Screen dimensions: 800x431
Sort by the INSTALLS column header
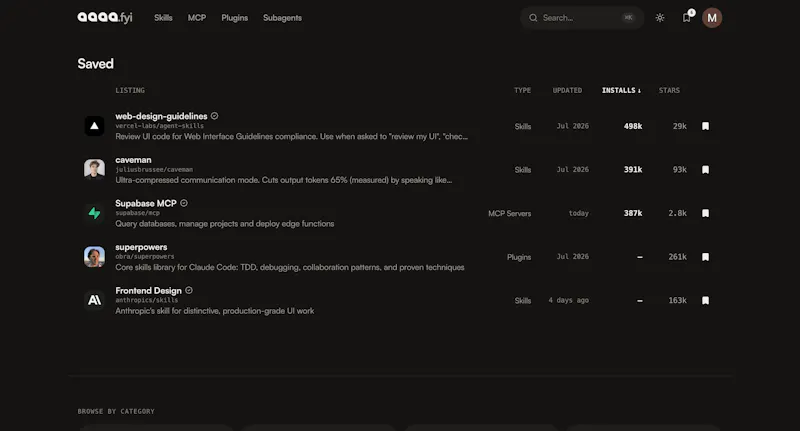[621, 90]
